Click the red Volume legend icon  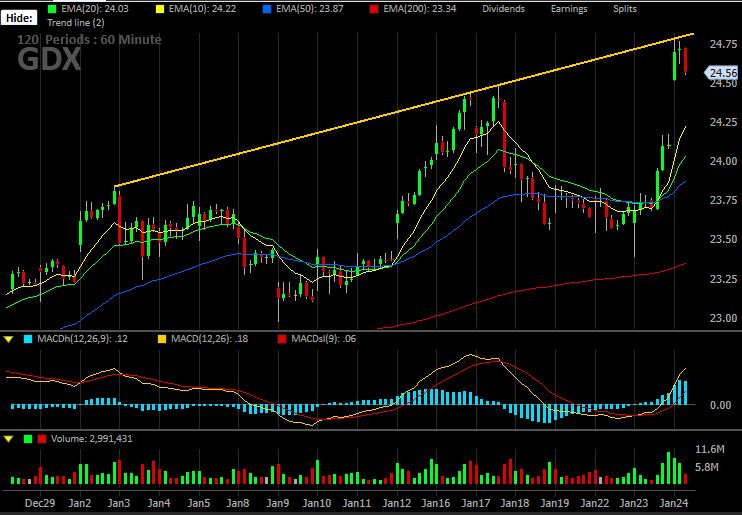click(x=42, y=439)
